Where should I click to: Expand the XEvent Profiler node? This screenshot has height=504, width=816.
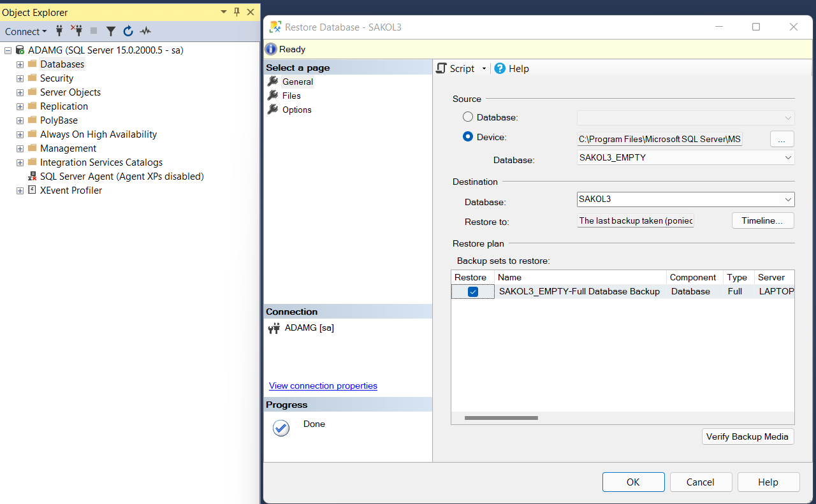tap(20, 191)
